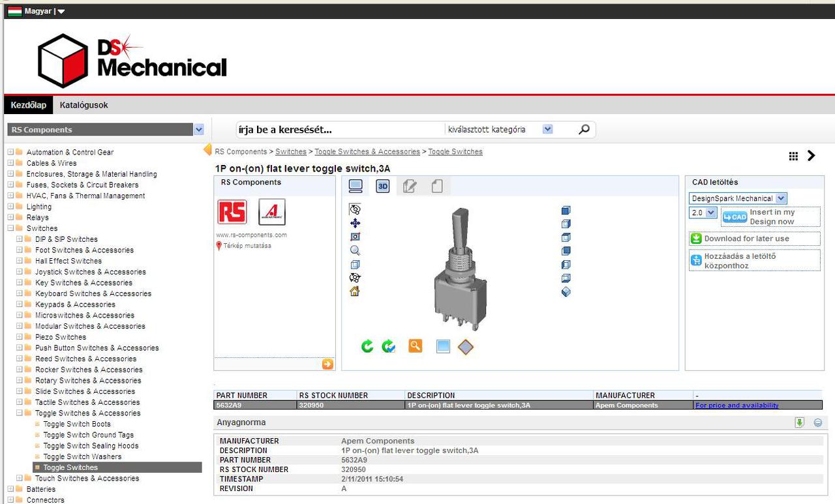Click the Apem manufacturer logo
This screenshot has width=835, height=504.
(272, 213)
